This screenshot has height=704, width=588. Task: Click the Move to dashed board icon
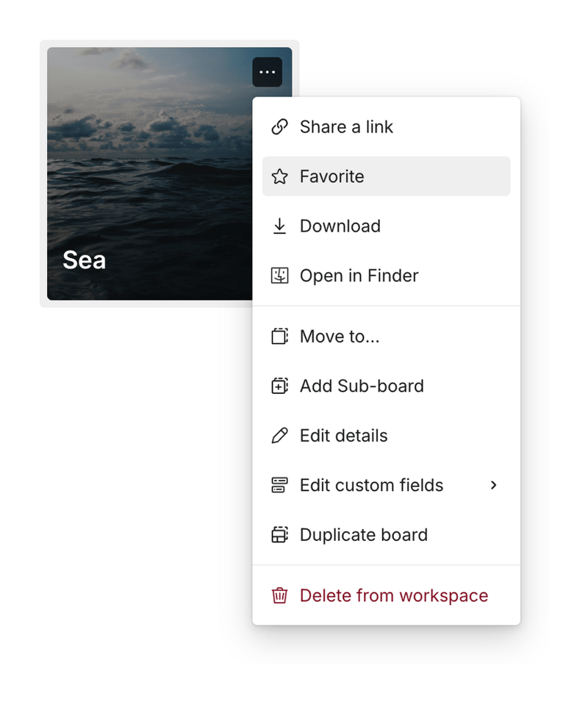point(280,336)
